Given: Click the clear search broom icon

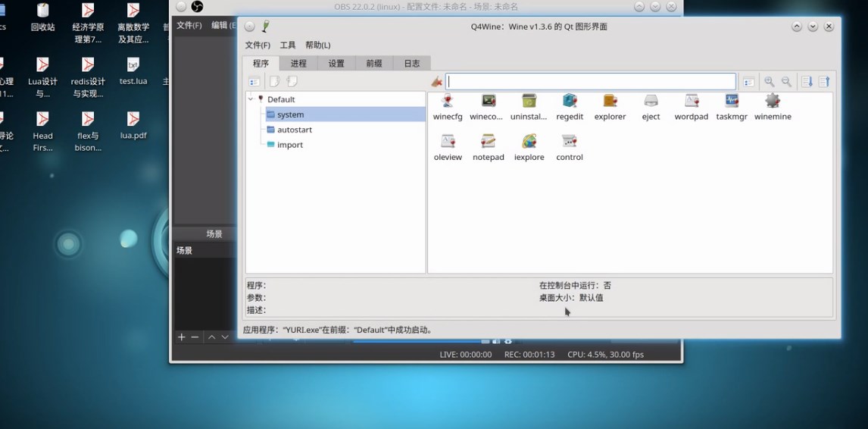Looking at the screenshot, I should [x=437, y=82].
